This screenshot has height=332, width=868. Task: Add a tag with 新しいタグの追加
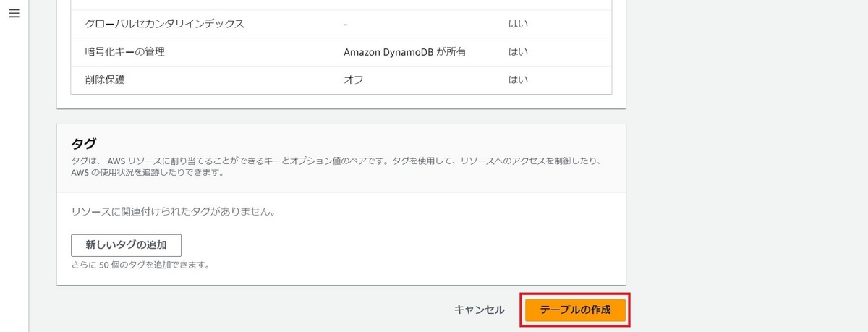[126, 245]
